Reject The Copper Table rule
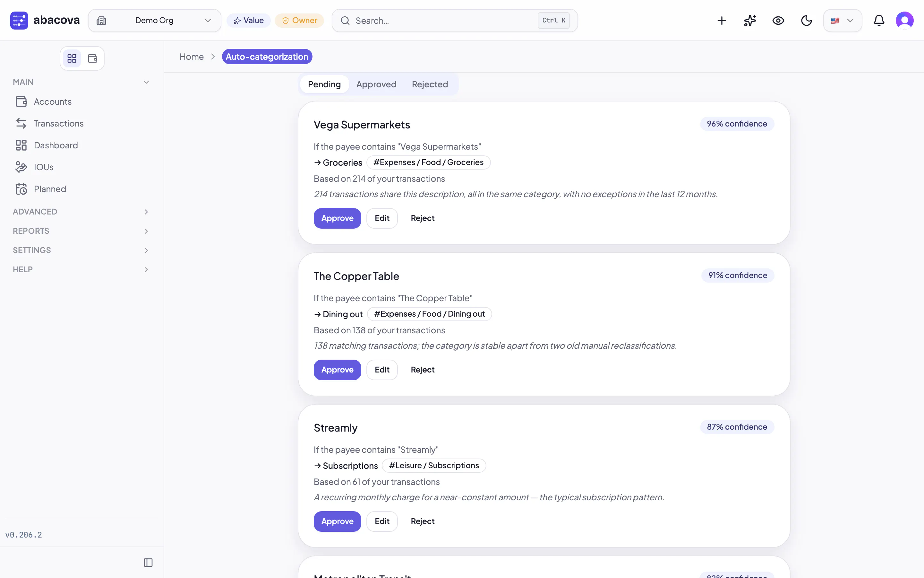 pos(422,370)
